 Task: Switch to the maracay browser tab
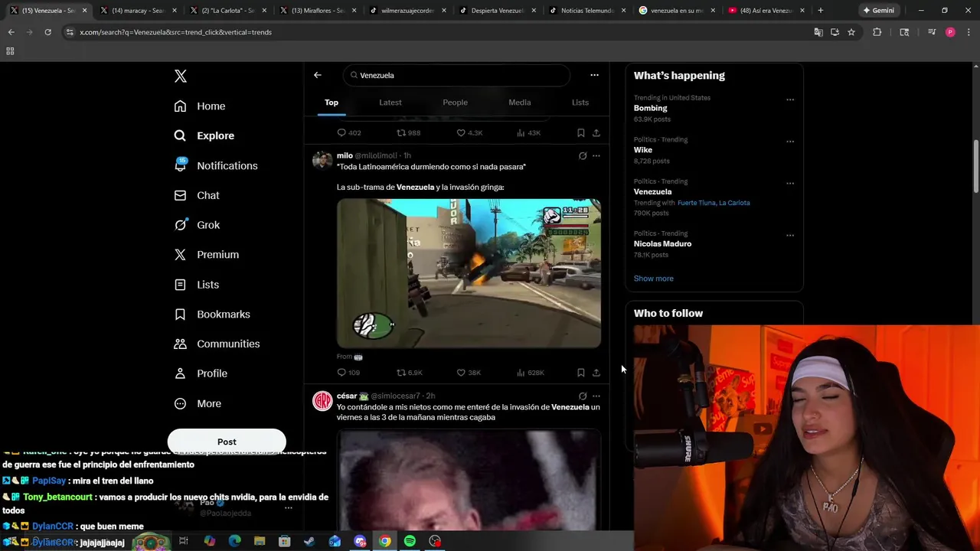[137, 11]
